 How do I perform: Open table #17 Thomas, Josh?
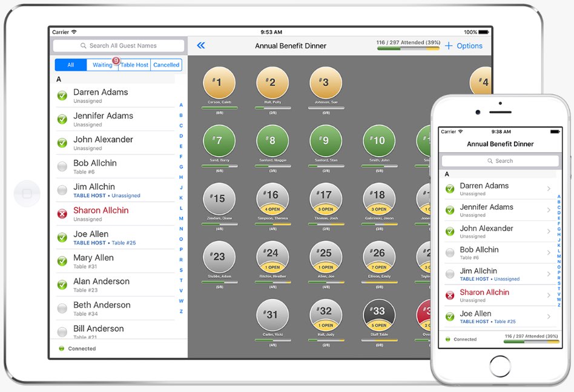(x=326, y=199)
